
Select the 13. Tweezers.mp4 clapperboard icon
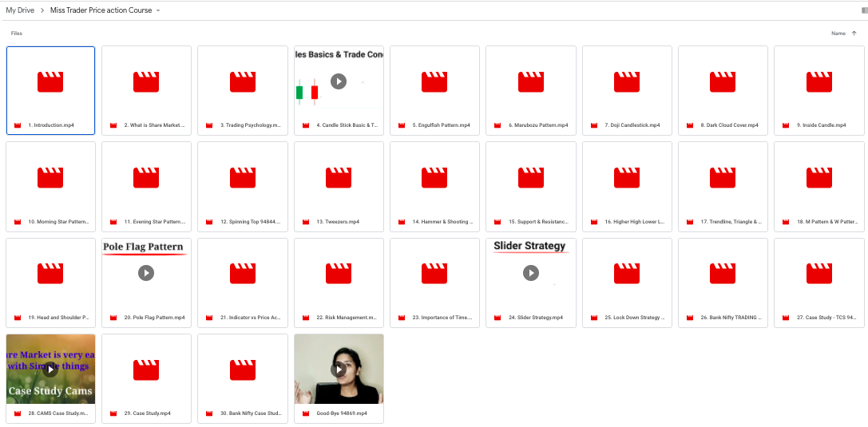[339, 177]
